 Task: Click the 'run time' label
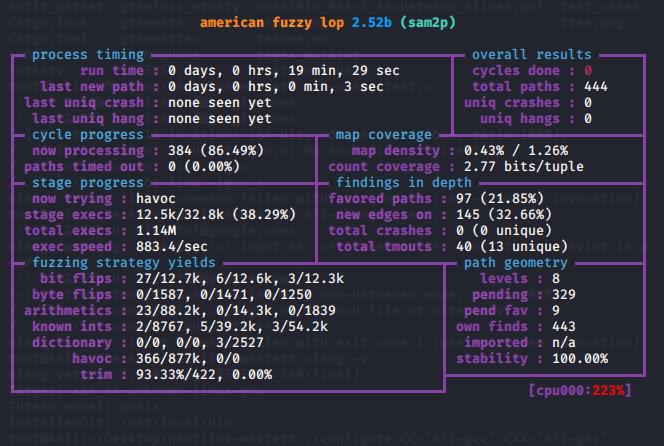click(x=112, y=71)
